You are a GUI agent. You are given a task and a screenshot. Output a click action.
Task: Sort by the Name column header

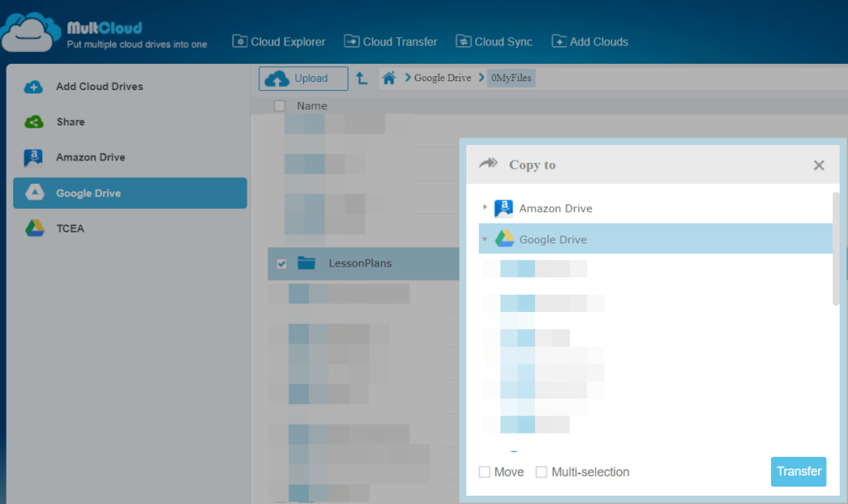(312, 106)
